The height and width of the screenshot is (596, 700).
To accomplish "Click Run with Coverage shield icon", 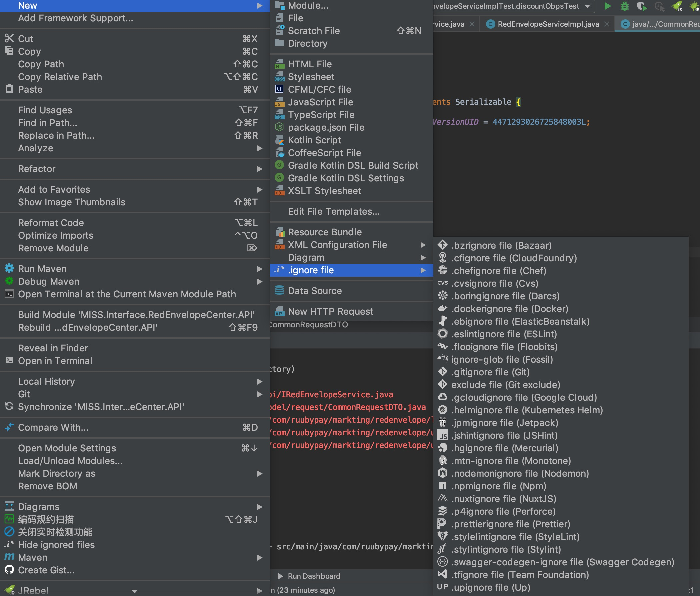I will (642, 6).
